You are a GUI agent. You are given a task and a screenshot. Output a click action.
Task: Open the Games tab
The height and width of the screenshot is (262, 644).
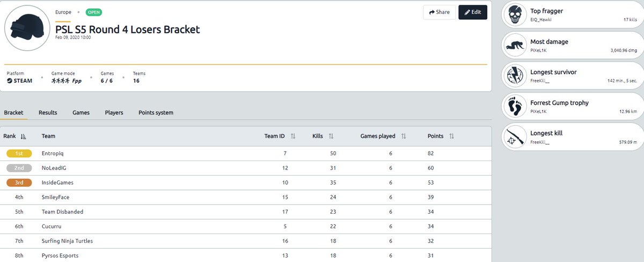(x=81, y=113)
